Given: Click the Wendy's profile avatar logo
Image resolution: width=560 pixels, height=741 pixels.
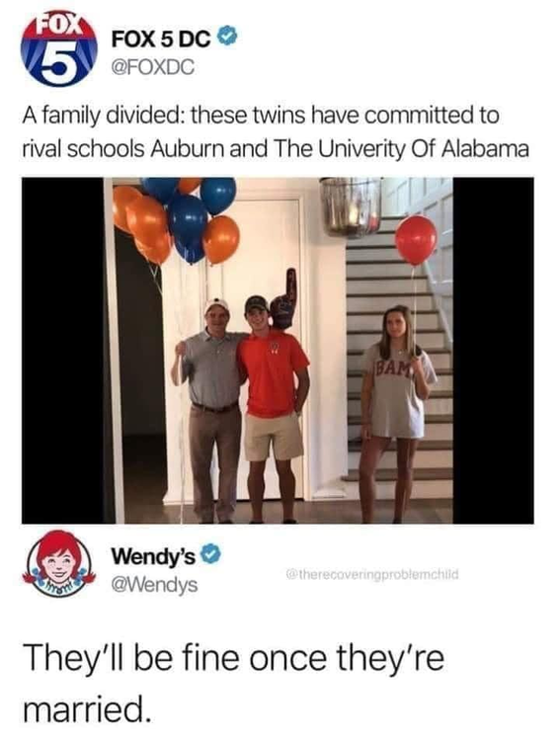Looking at the screenshot, I should click(59, 566).
